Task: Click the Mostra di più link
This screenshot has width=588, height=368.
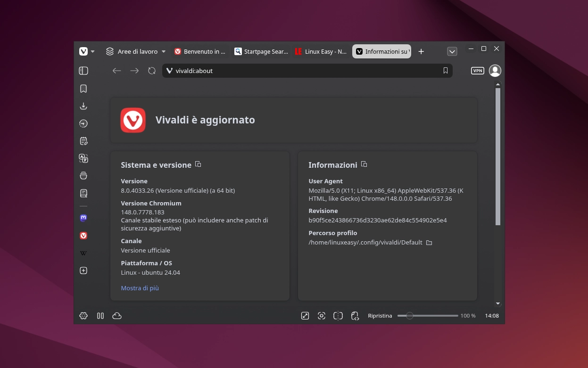Action: tap(140, 288)
